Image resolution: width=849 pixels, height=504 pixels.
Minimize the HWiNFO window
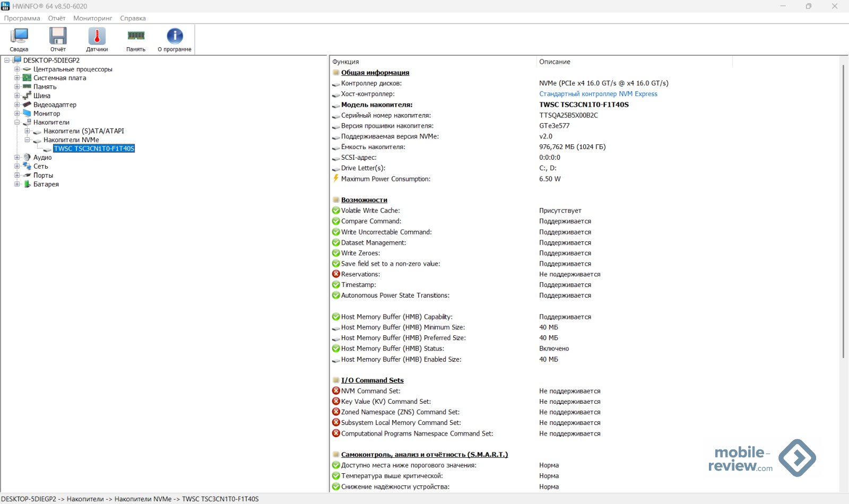point(783,6)
